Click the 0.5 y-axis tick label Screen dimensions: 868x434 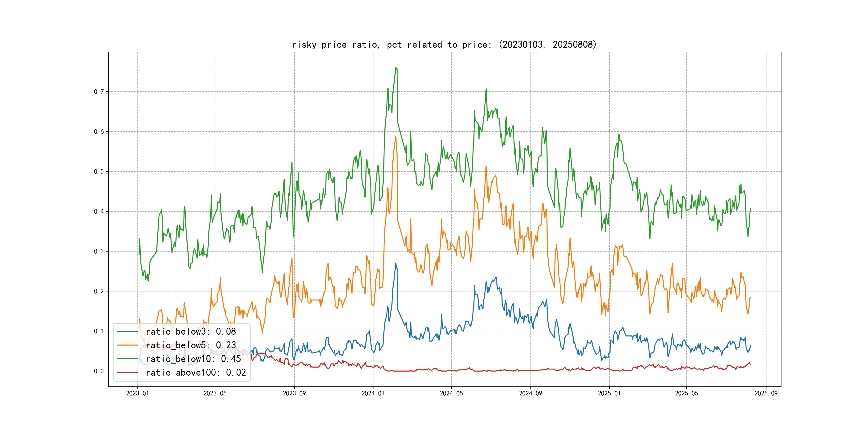(99, 171)
